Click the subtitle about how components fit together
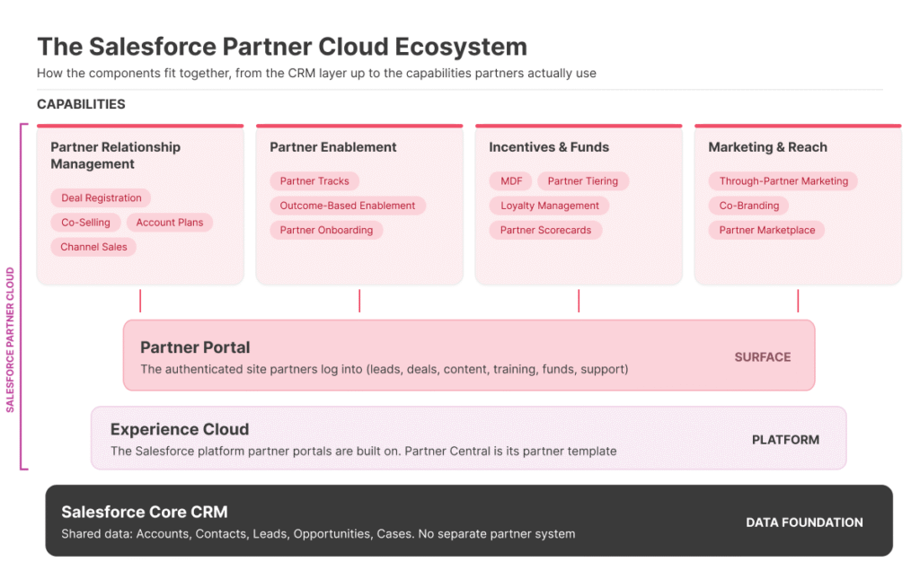This screenshot has width=920, height=588. pos(316,74)
